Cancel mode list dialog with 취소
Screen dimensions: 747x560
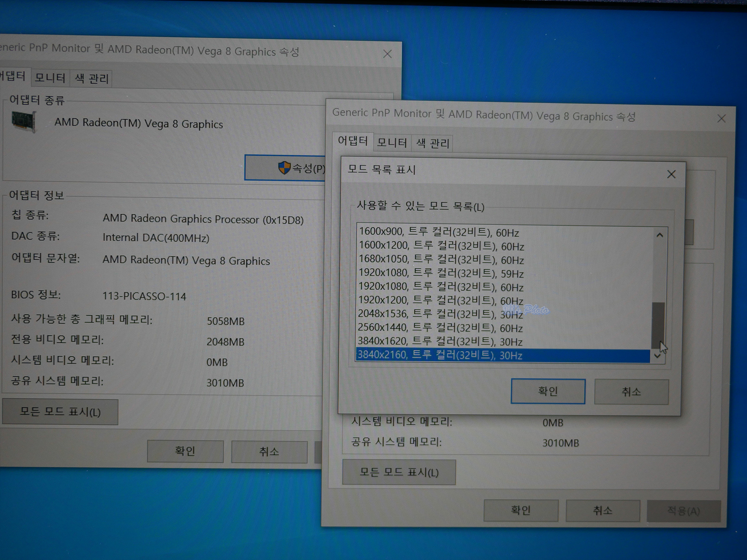click(x=631, y=392)
